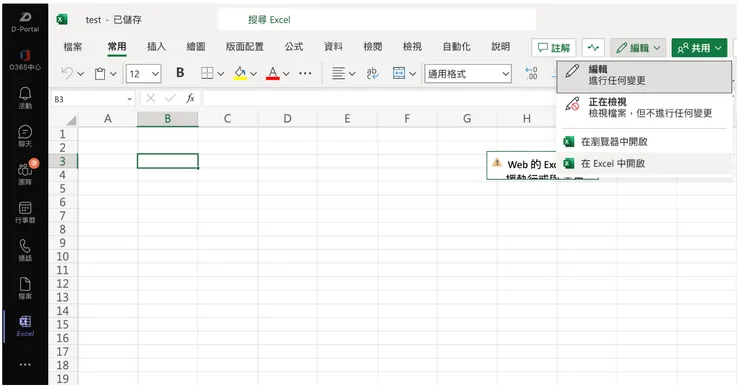This screenshot has width=740, height=387.
Task: Open Teams icon with notification badge
Action: click(x=25, y=173)
